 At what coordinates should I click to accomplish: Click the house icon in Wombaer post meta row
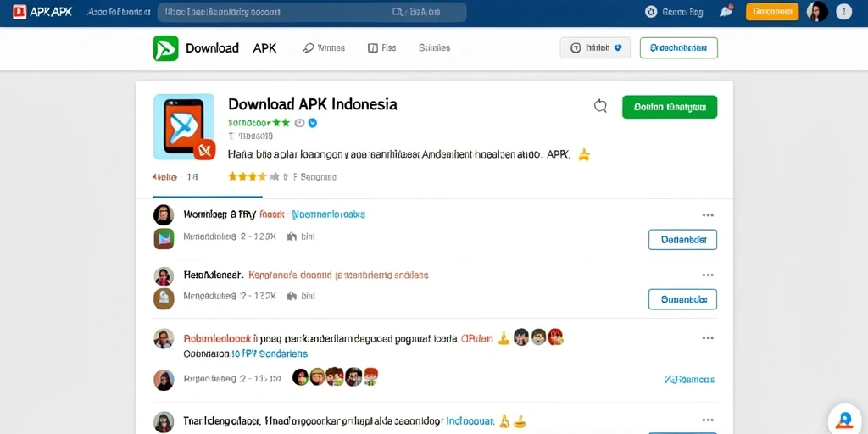[x=292, y=237]
